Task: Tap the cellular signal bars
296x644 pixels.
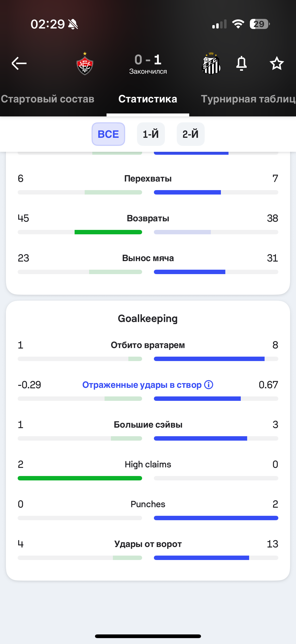Action: (219, 24)
